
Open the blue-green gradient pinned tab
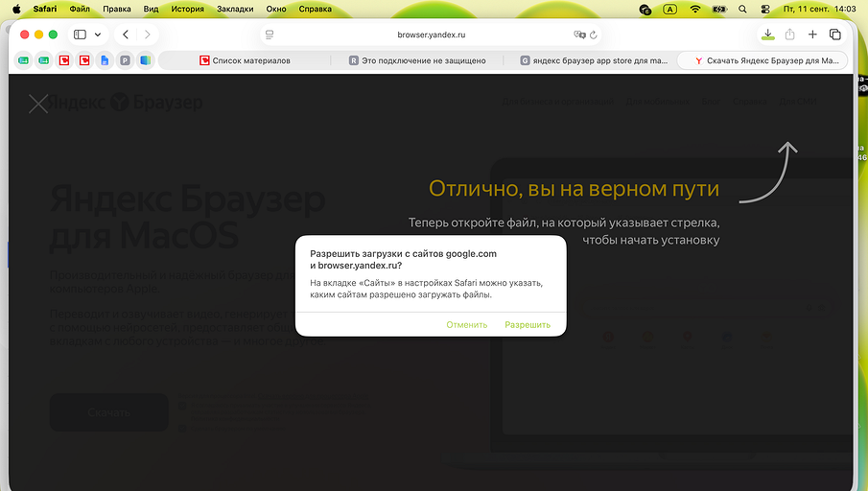[145, 60]
